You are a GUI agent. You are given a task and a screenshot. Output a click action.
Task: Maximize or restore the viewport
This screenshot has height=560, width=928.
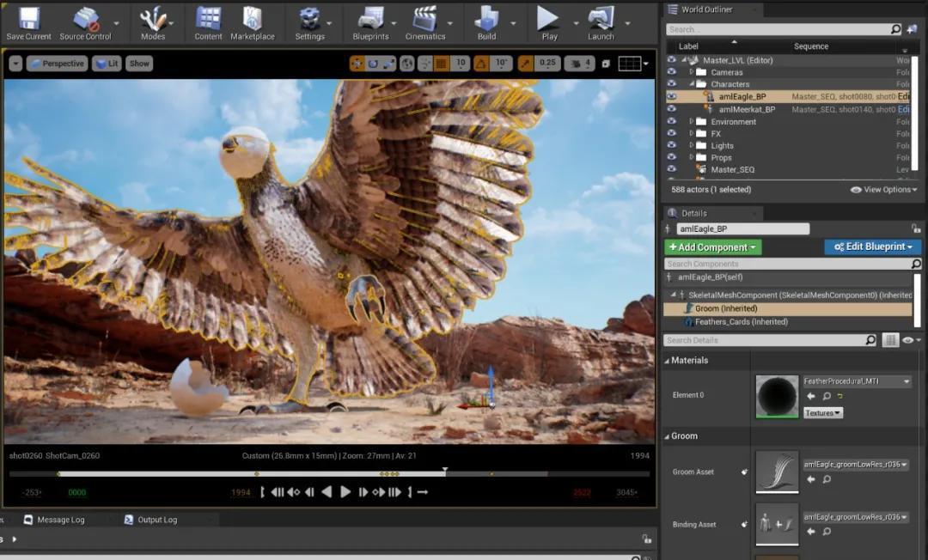pos(606,64)
